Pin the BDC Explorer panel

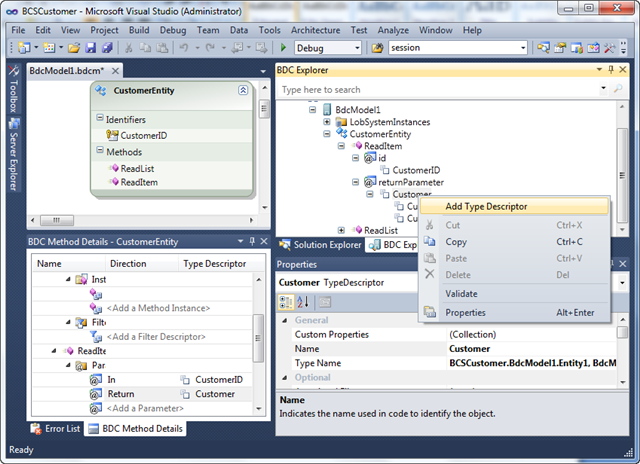coord(611,70)
